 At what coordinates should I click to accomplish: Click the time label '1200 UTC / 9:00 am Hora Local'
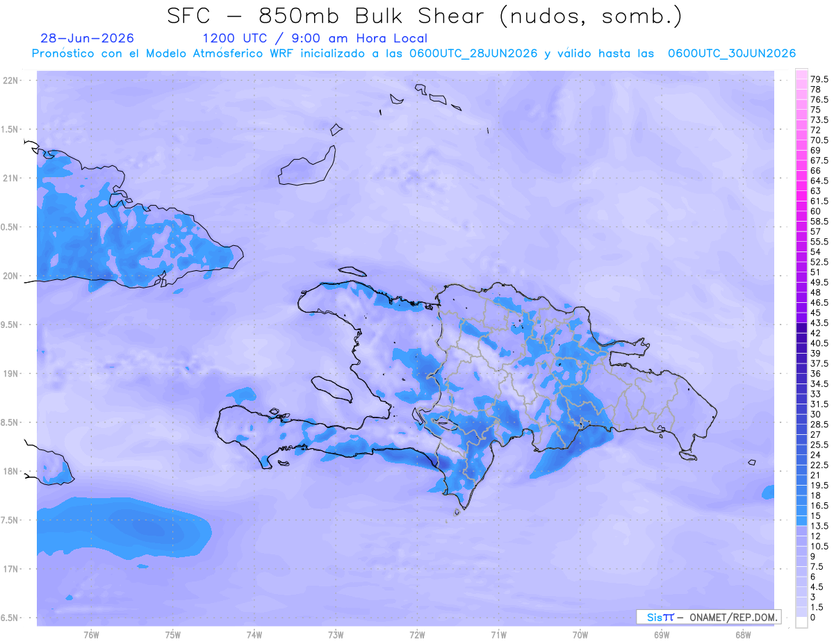(315, 39)
